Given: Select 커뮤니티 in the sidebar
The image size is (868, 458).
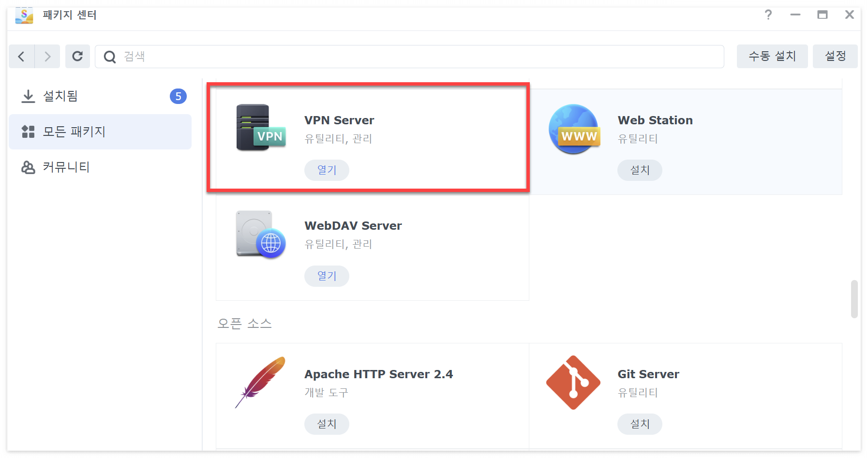Looking at the screenshot, I should [x=100, y=167].
